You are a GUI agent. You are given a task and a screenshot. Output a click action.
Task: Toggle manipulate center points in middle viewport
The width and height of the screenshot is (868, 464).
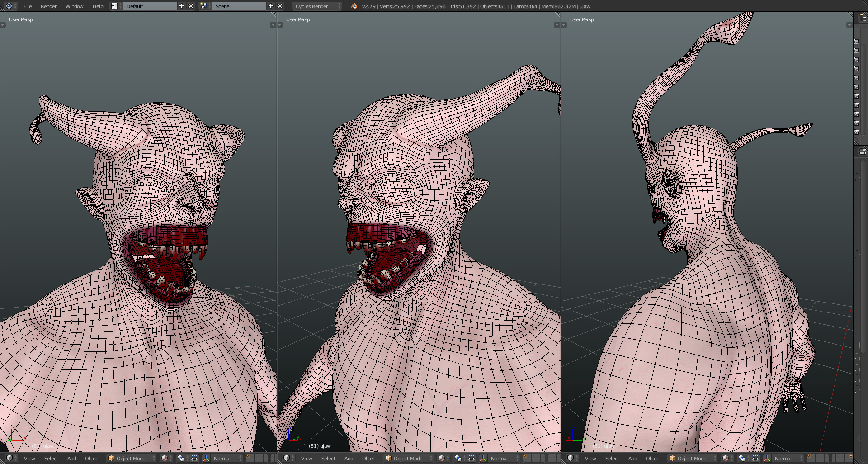pos(472,458)
